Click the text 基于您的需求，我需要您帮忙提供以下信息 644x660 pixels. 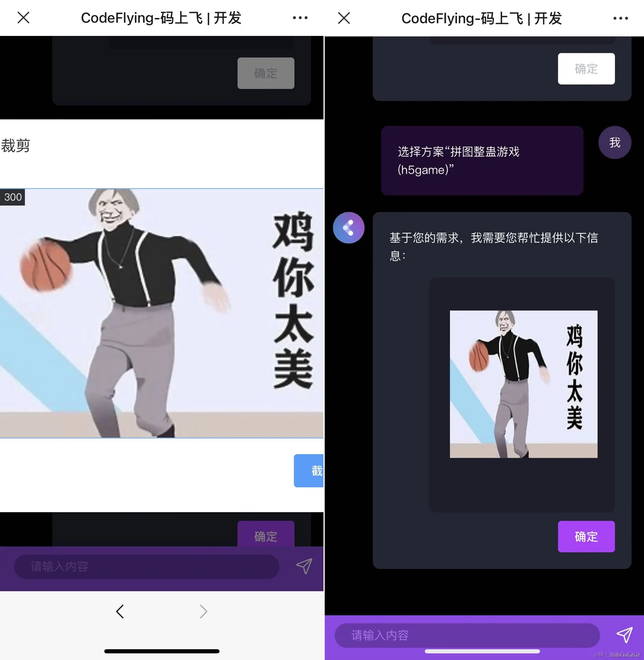494,246
